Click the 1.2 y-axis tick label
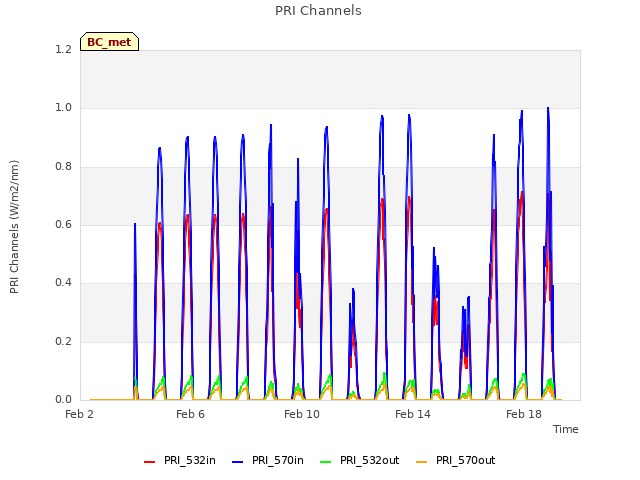 [63, 49]
